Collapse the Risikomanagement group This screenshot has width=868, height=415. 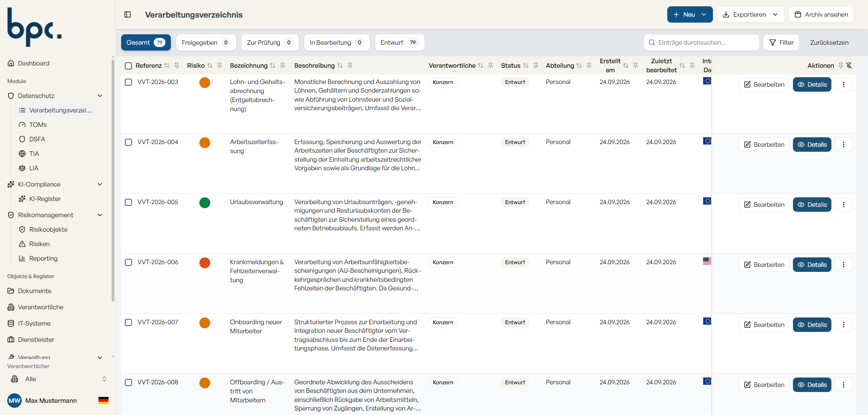tap(100, 215)
